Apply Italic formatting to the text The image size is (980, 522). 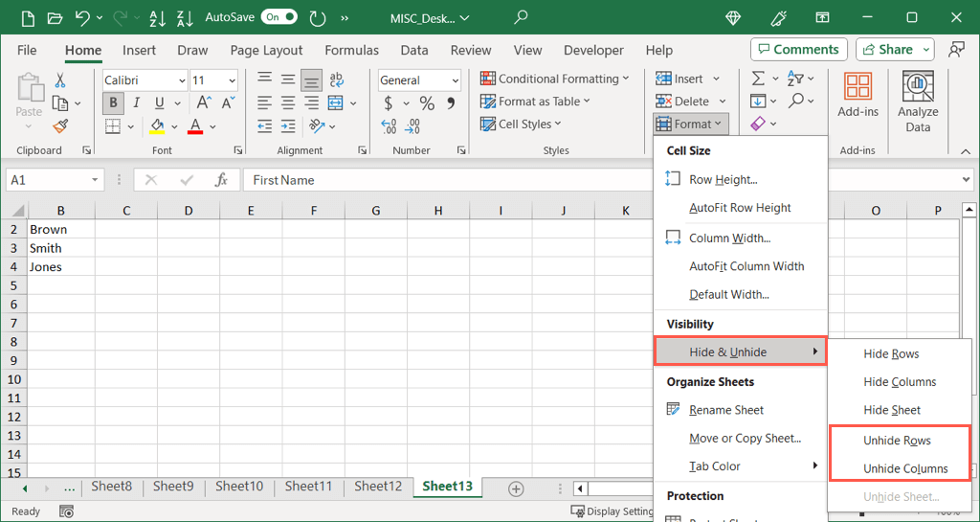(136, 103)
